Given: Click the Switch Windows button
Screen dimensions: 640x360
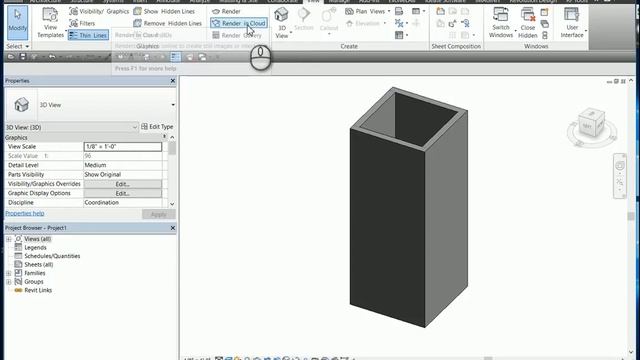Looking at the screenshot, I should click(501, 22).
